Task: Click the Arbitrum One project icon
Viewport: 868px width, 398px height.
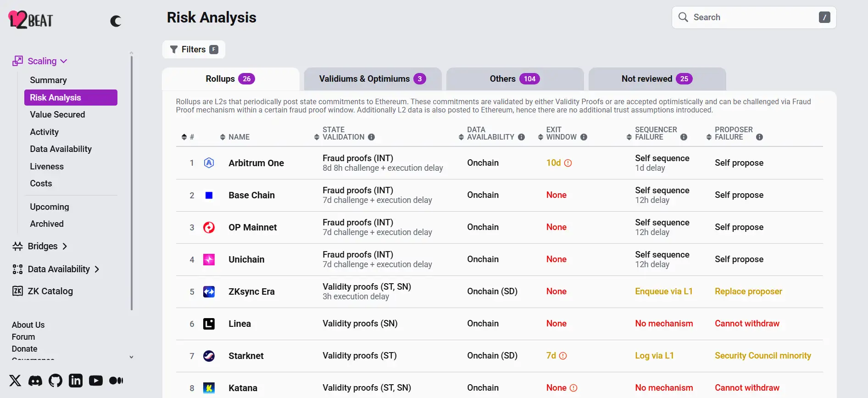Action: pyautogui.click(x=209, y=163)
